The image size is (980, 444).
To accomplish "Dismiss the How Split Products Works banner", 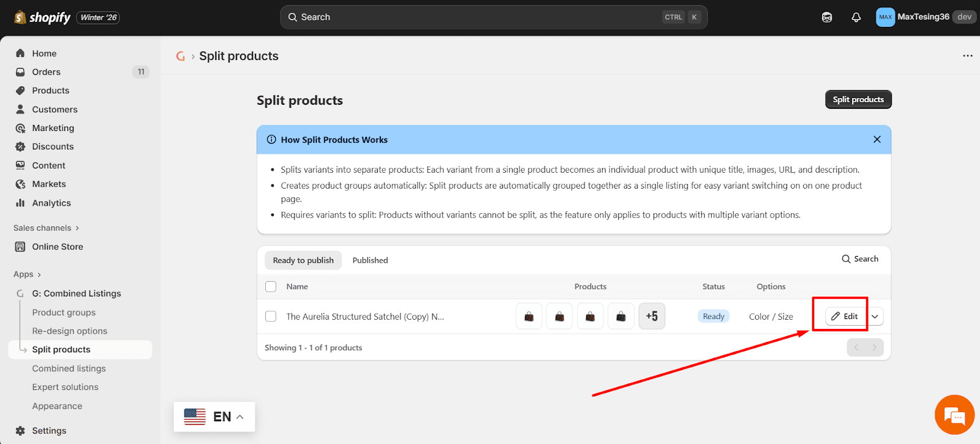I will [x=877, y=140].
